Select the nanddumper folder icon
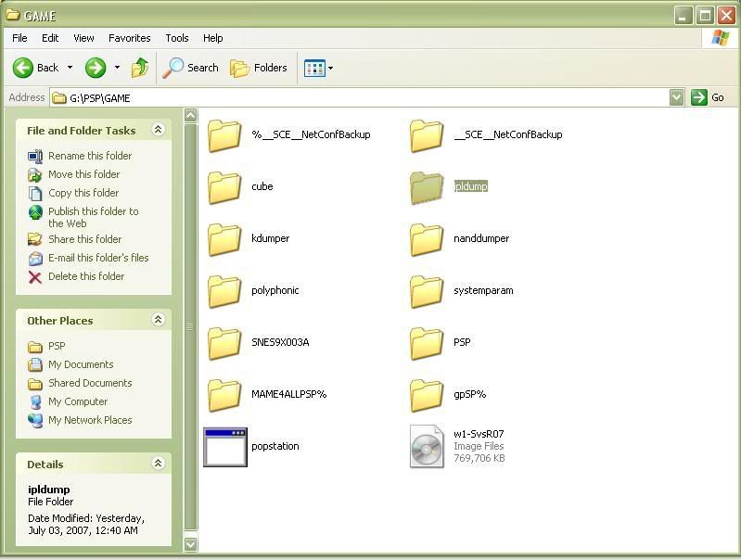The image size is (741, 560). tap(427, 239)
